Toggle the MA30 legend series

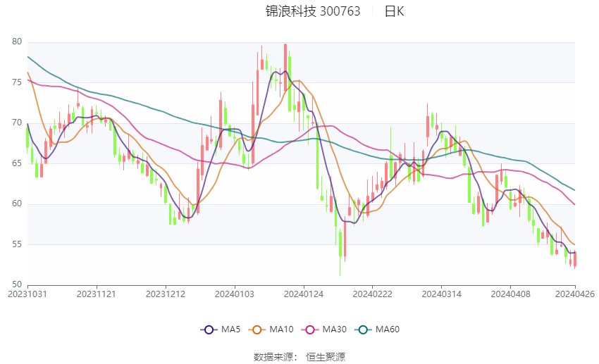tap(324, 330)
